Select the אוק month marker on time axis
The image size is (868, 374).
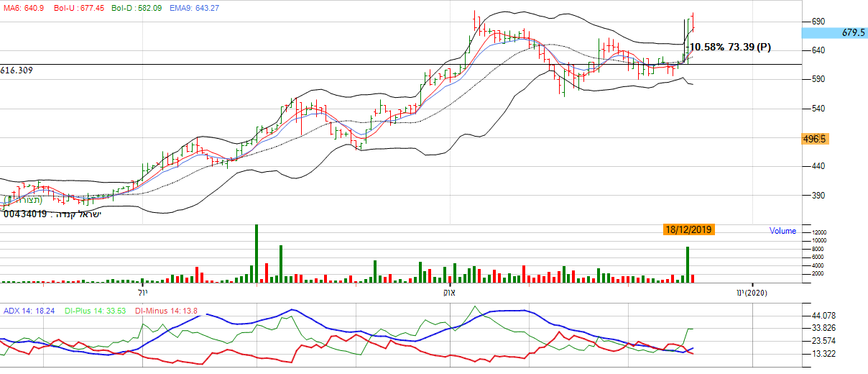[451, 293]
